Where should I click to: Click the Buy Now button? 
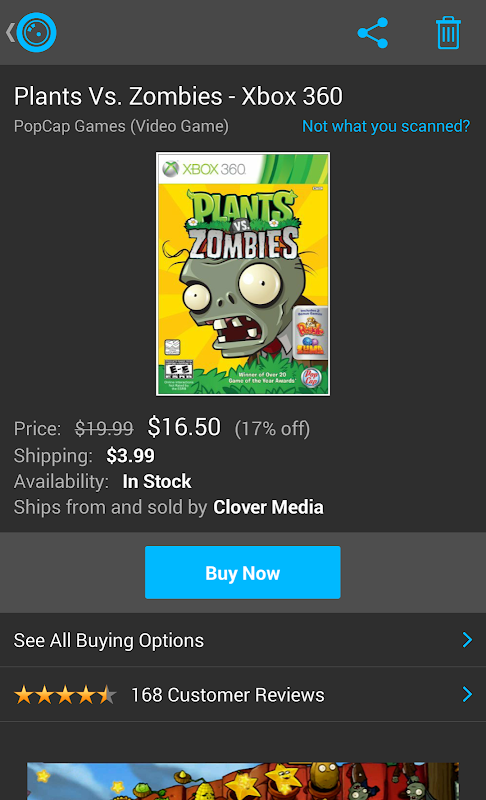point(243,572)
